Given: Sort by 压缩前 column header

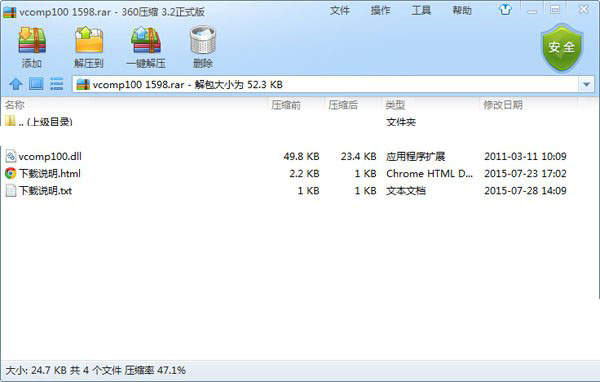Looking at the screenshot, I should point(286,105).
